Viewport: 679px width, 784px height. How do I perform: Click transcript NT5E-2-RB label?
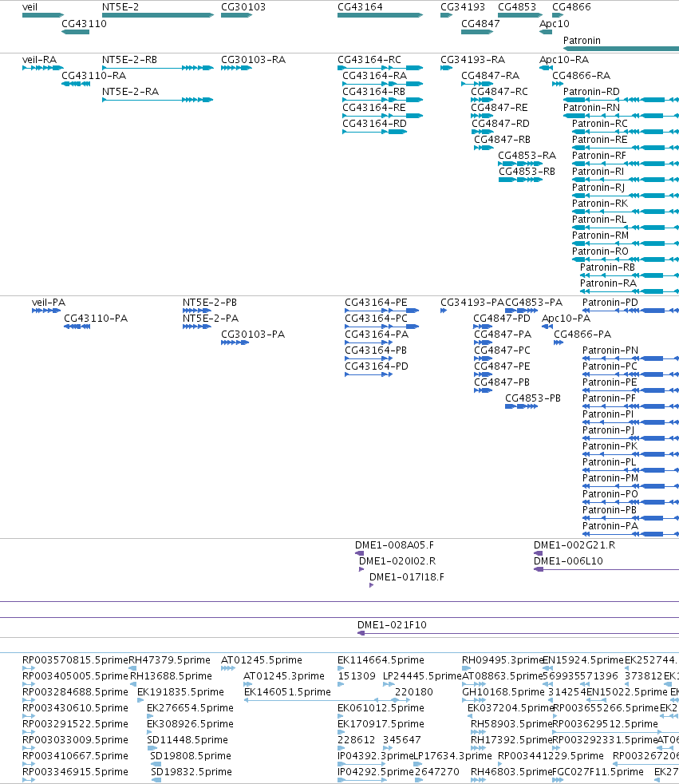129,60
